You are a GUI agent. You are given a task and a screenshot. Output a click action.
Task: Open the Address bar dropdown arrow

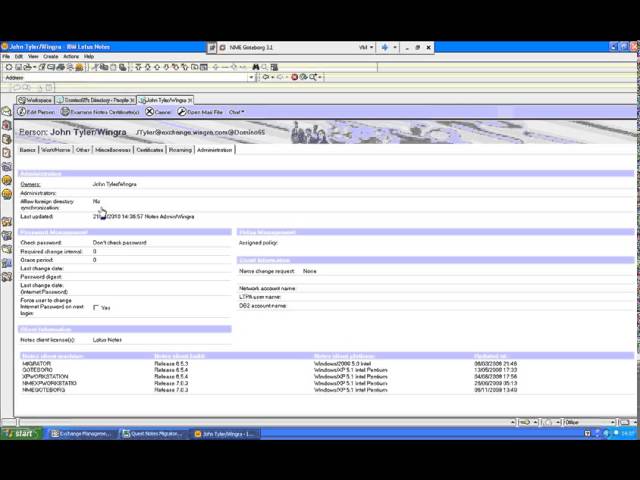[x=251, y=77]
